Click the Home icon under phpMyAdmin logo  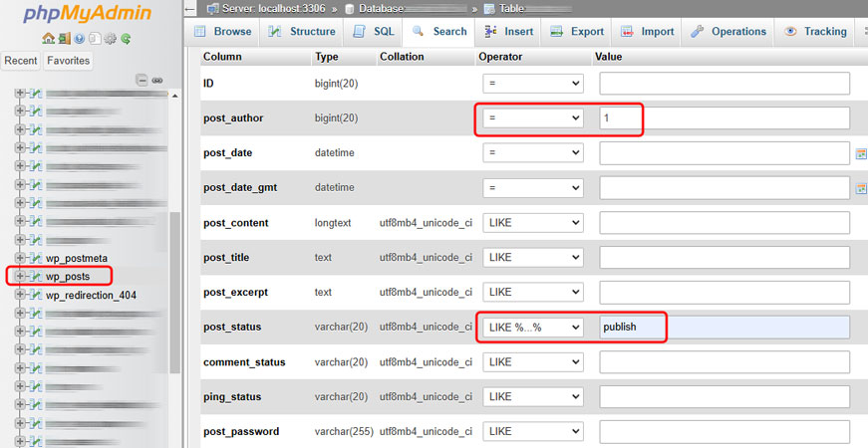click(x=48, y=39)
